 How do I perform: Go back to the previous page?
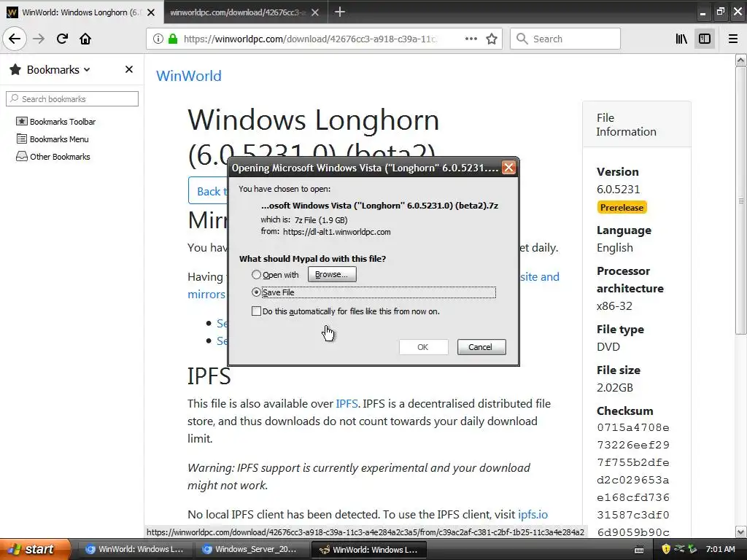[x=15, y=39]
